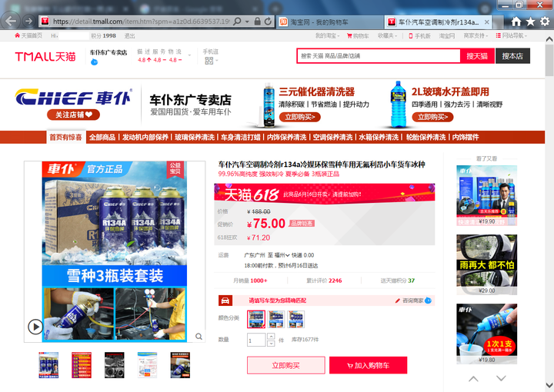554x392 pixels.
Task: Switch to the 淘宝网 - 我的购物车 tab
Action: click(x=331, y=22)
